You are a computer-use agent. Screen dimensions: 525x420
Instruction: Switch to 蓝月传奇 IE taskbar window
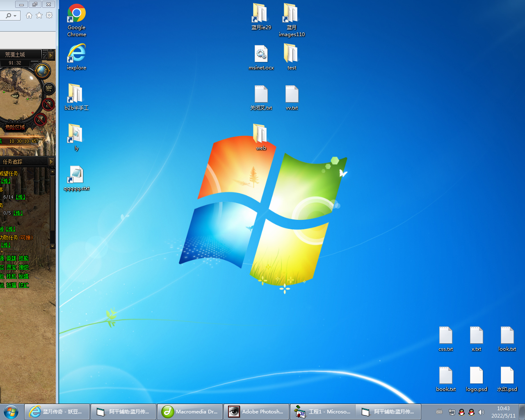tap(57, 412)
